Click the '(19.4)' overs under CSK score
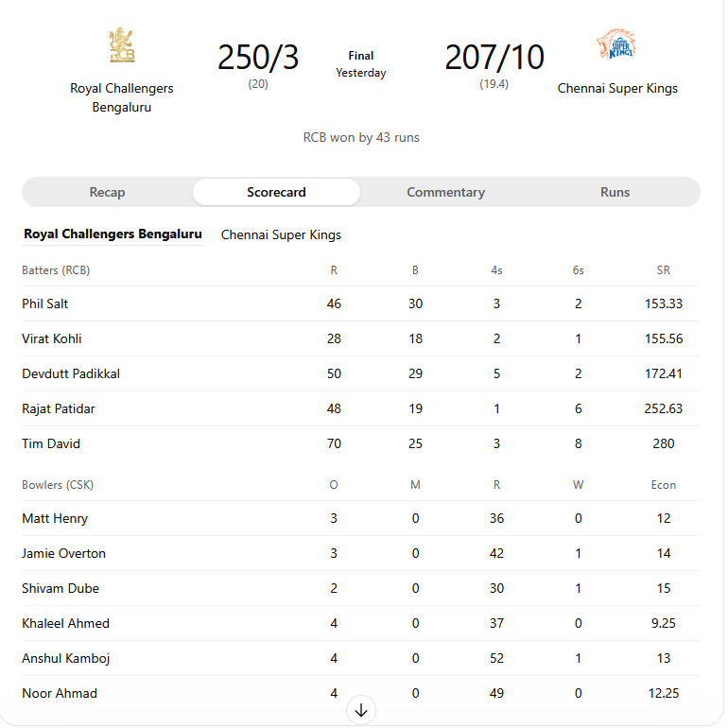The image size is (728, 728). coord(494,84)
